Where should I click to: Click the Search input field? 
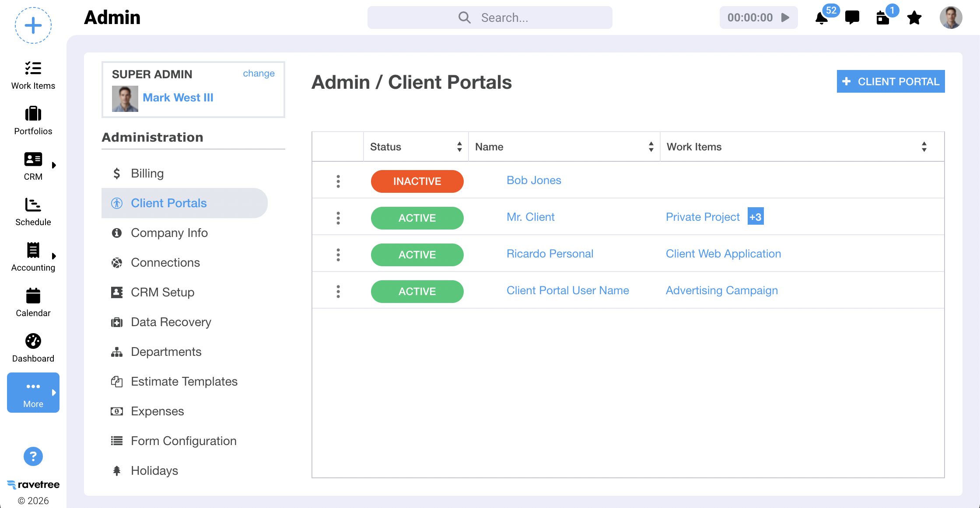tap(504, 17)
